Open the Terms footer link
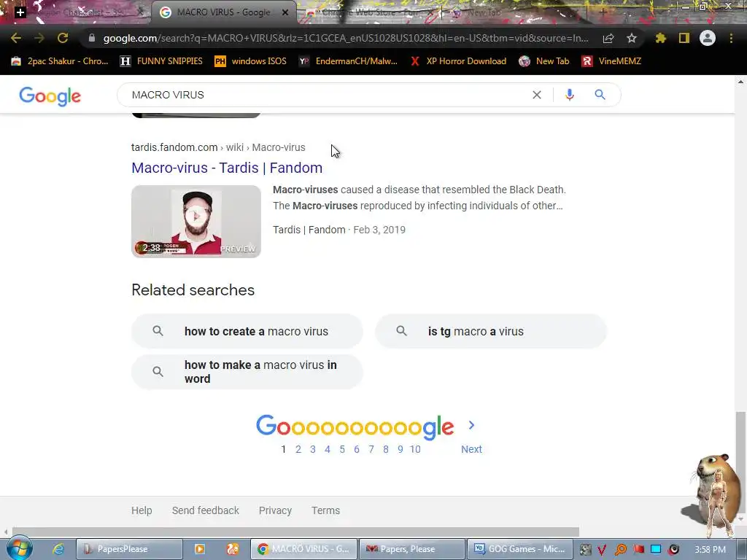The width and height of the screenshot is (747, 560). [x=326, y=510]
